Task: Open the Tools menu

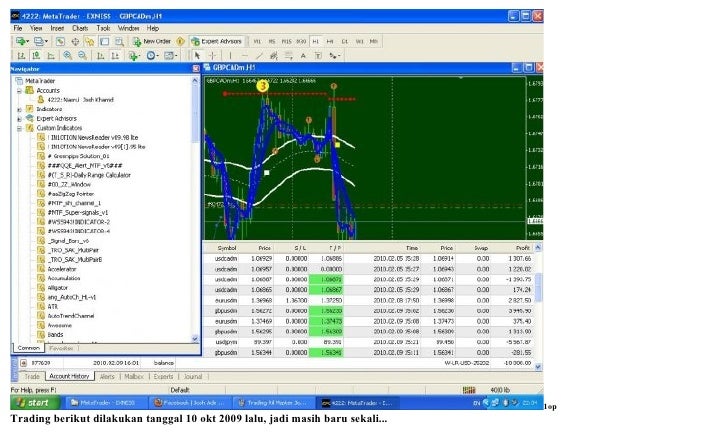Action: click(x=103, y=28)
